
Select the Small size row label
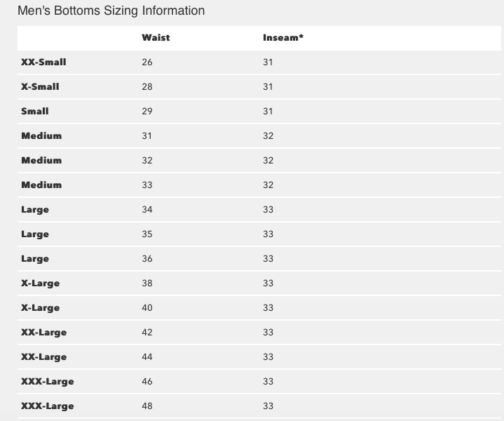(x=35, y=112)
